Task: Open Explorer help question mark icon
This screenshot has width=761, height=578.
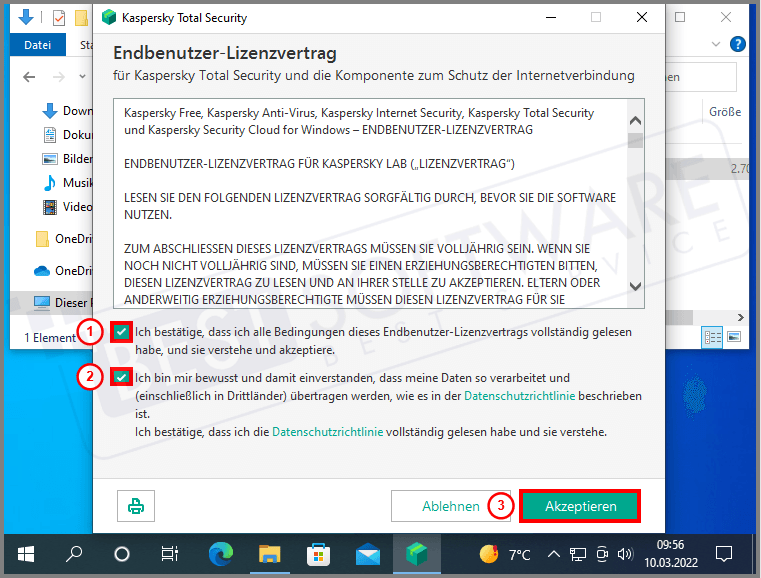Action: click(x=738, y=44)
